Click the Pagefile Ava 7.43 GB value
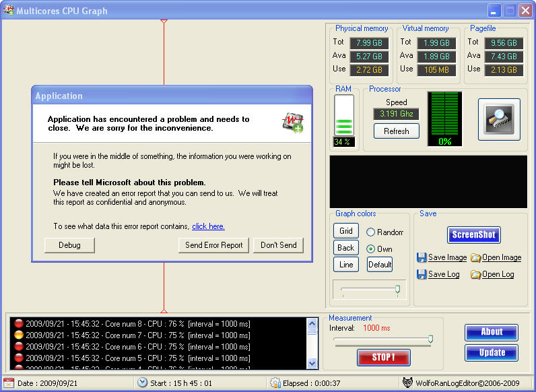The image size is (536, 392). [x=504, y=57]
